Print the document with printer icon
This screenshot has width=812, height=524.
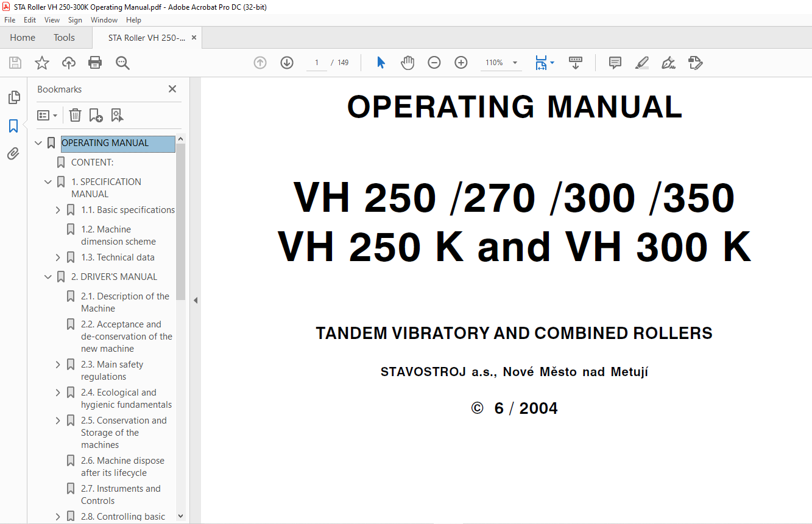click(95, 63)
